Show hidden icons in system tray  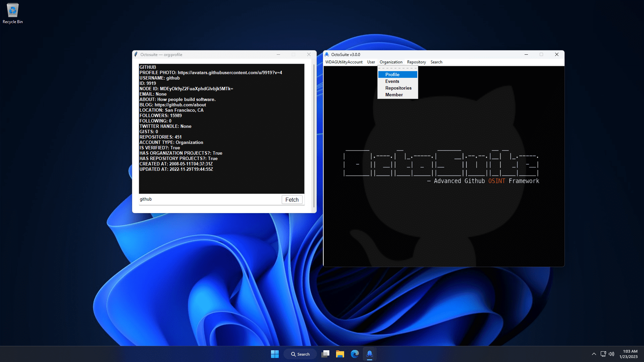[594, 354]
